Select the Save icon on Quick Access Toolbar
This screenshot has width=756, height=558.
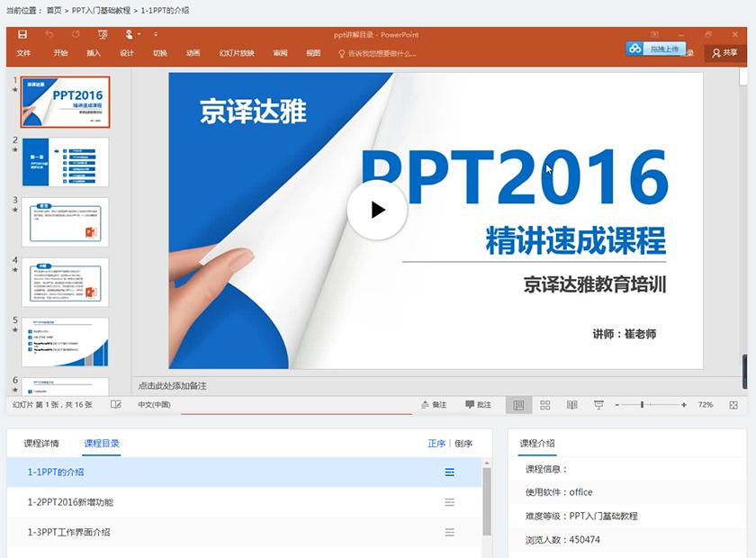tap(22, 36)
